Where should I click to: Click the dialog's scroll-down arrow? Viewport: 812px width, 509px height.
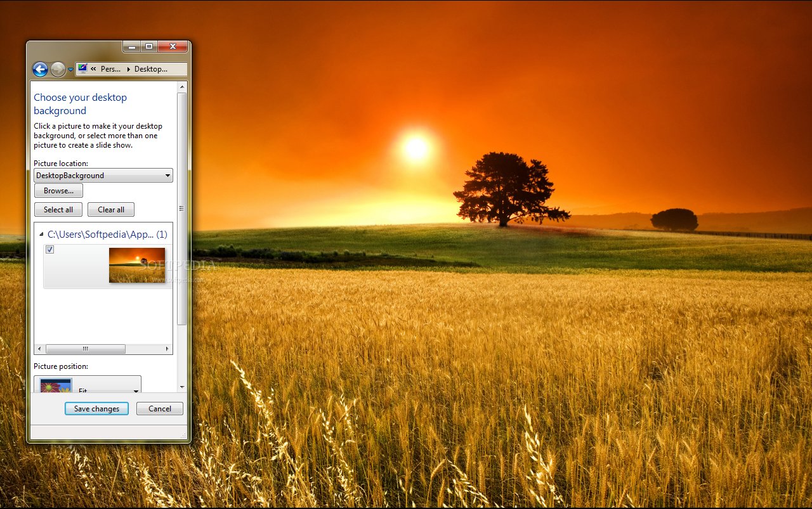pyautogui.click(x=182, y=387)
